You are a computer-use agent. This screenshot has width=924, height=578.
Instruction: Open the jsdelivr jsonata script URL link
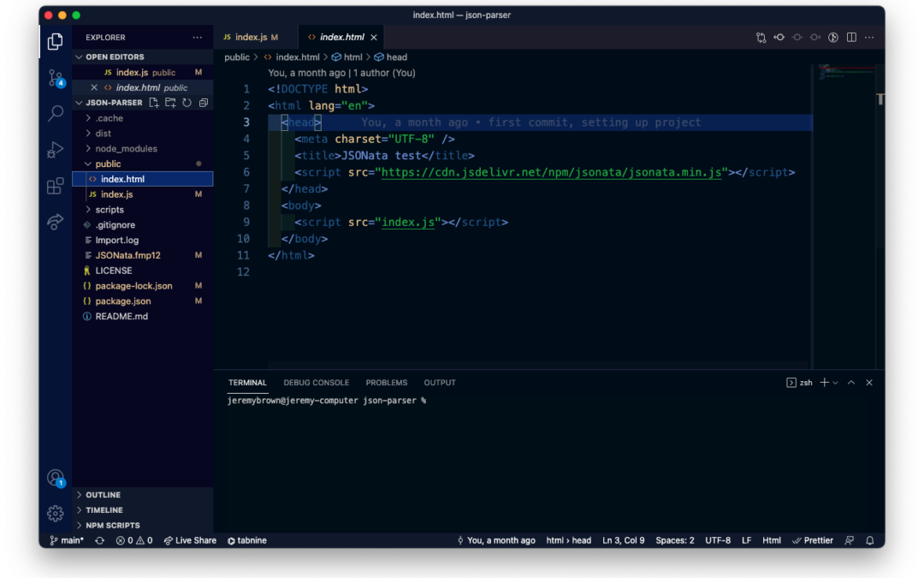click(552, 172)
